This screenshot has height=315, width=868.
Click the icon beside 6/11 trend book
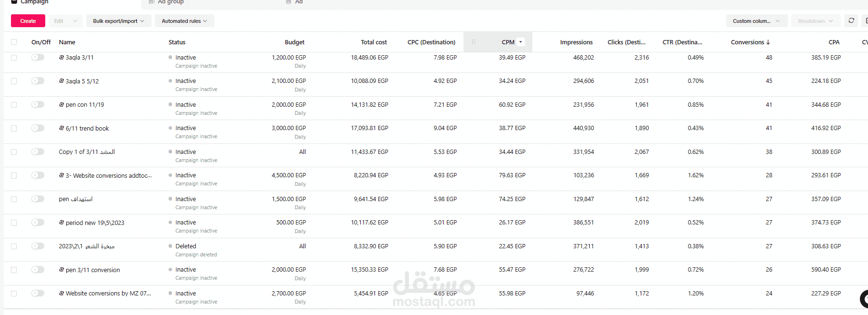61,128
